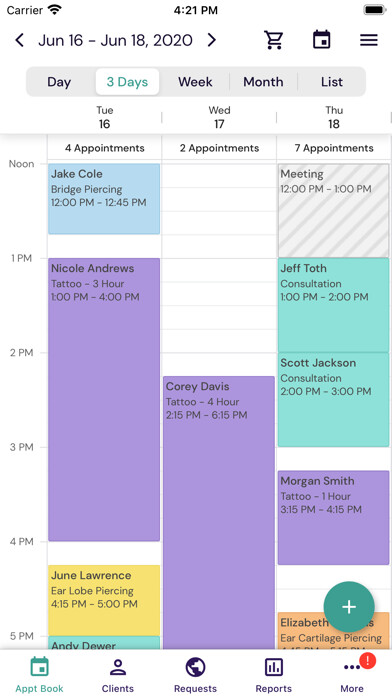Tap the green plus add appointment button
The height and width of the screenshot is (696, 392).
tap(349, 607)
